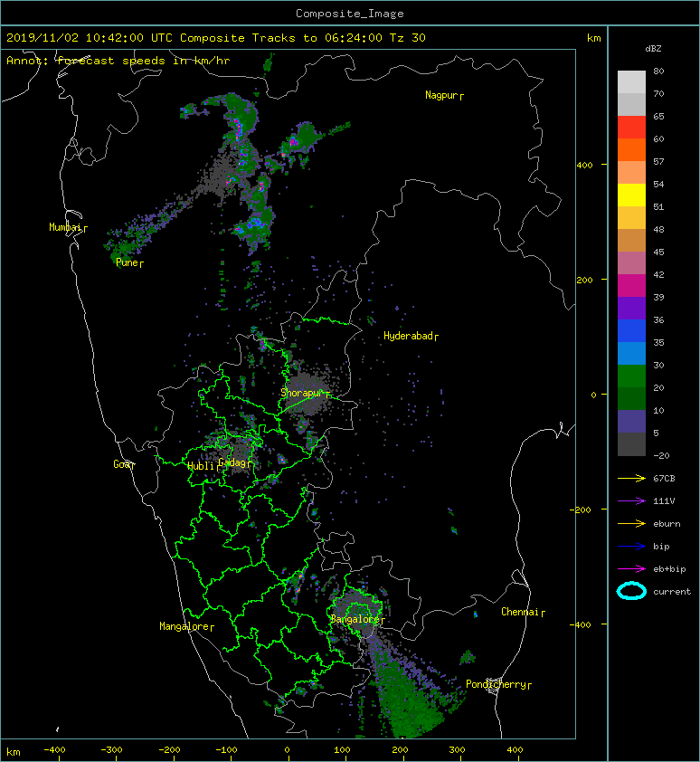The image size is (700, 762).
Task: Click the Nagpur city label
Action: point(441,95)
